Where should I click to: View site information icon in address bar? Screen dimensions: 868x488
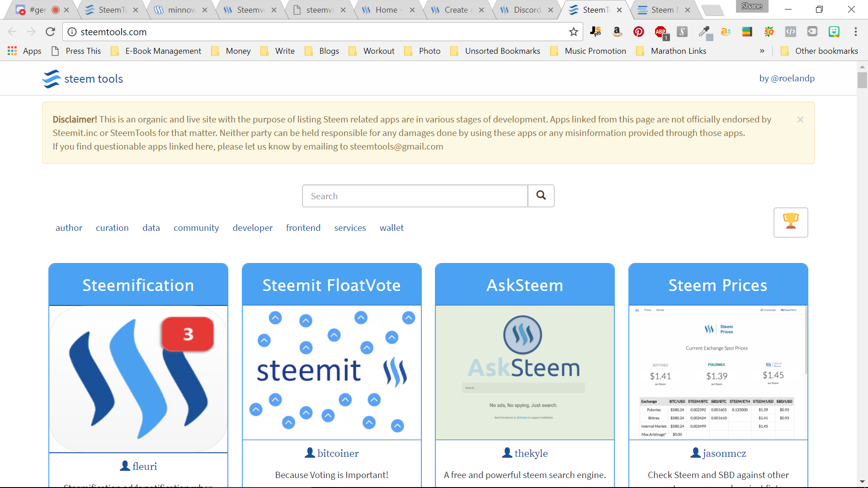pyautogui.click(x=72, y=32)
